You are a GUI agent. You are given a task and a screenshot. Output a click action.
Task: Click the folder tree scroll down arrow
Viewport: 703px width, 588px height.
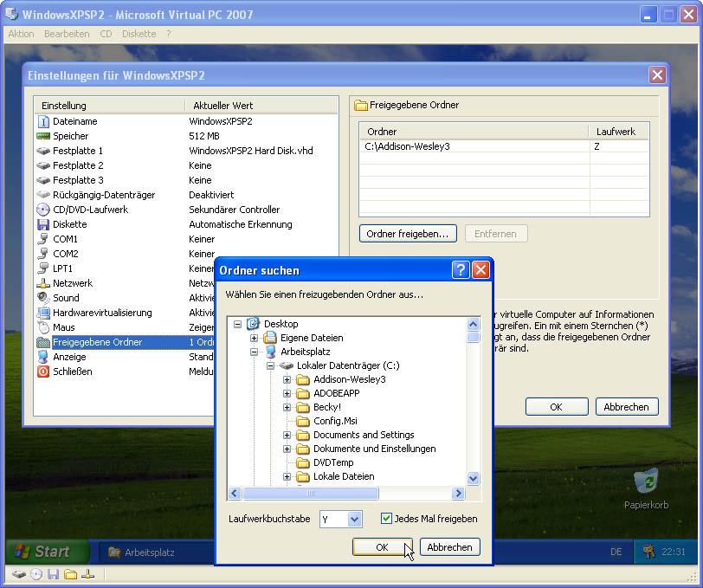click(x=473, y=478)
